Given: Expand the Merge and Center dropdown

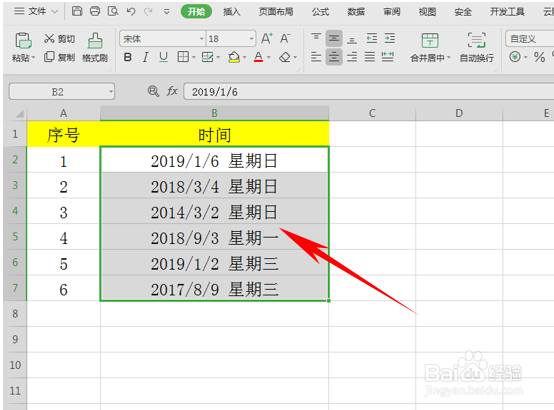Looking at the screenshot, I should [x=449, y=58].
